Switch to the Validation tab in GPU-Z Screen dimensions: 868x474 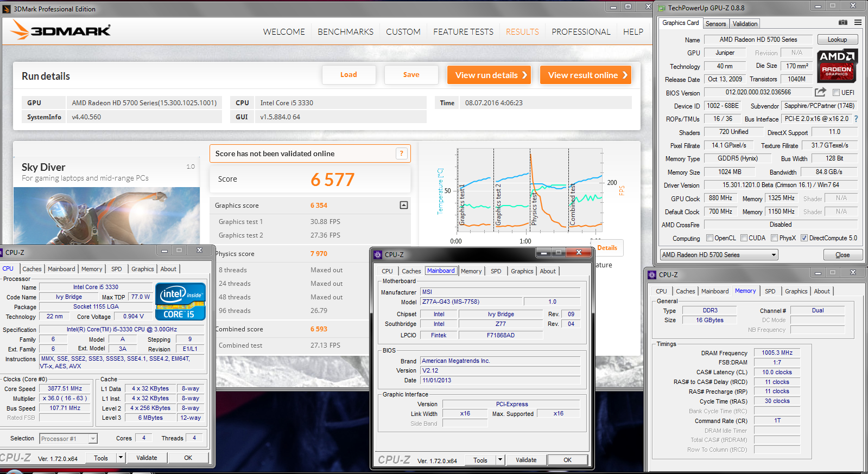pos(745,24)
